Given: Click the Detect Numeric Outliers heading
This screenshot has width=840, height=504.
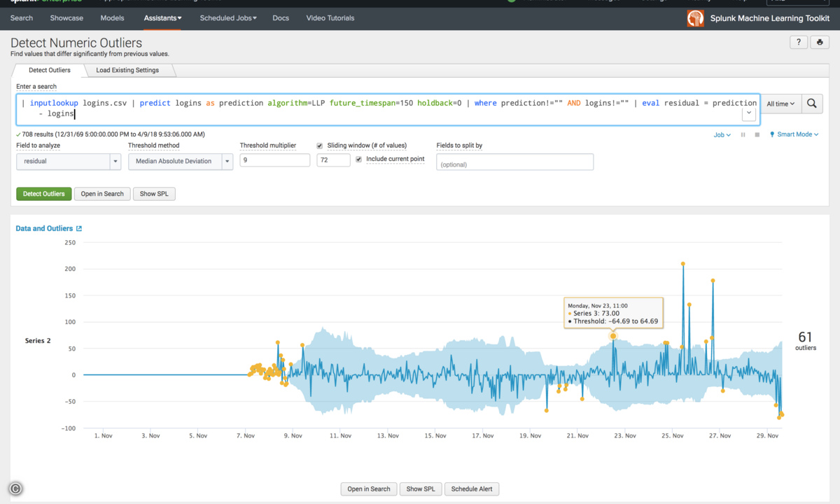Looking at the screenshot, I should pos(76,43).
